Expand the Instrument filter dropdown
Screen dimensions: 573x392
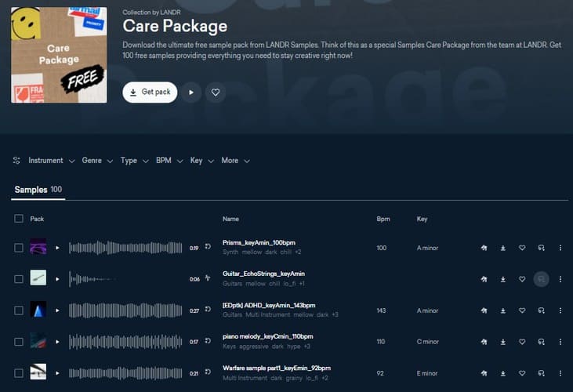click(x=52, y=161)
